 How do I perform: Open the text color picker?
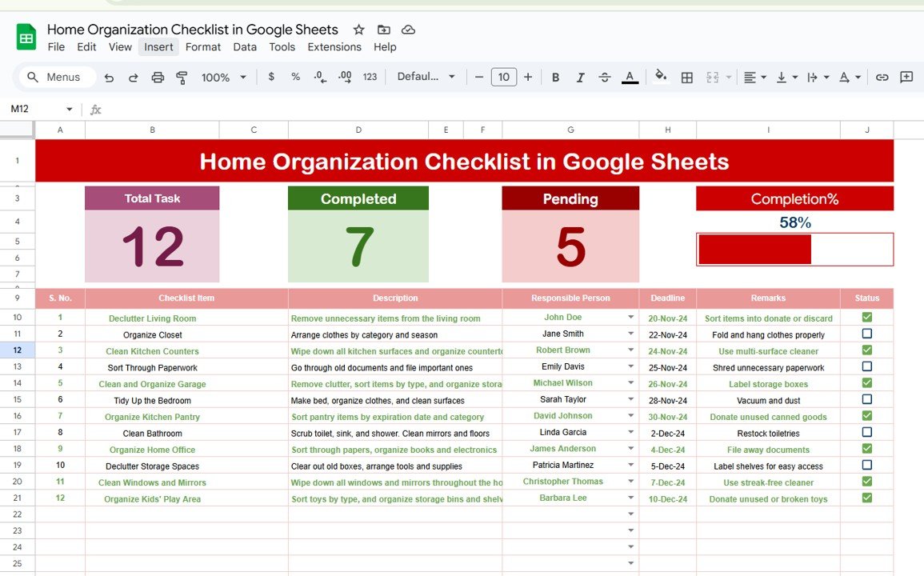coord(630,78)
